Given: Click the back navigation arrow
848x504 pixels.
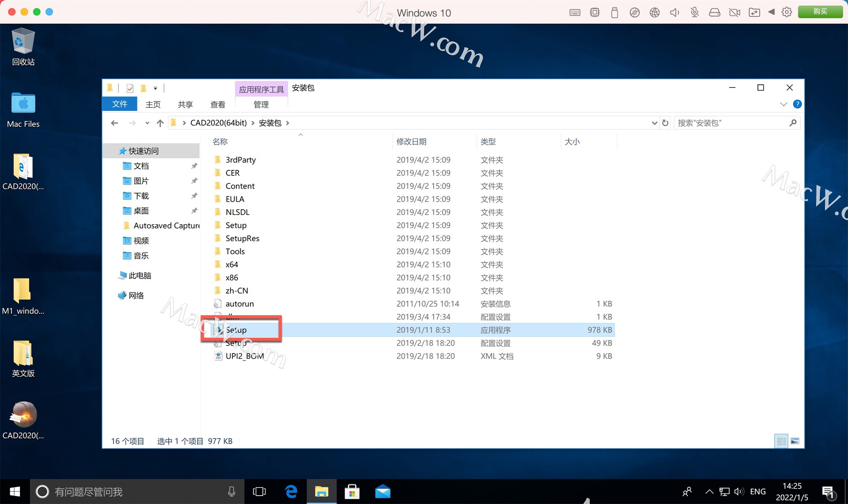Looking at the screenshot, I should pyautogui.click(x=114, y=123).
